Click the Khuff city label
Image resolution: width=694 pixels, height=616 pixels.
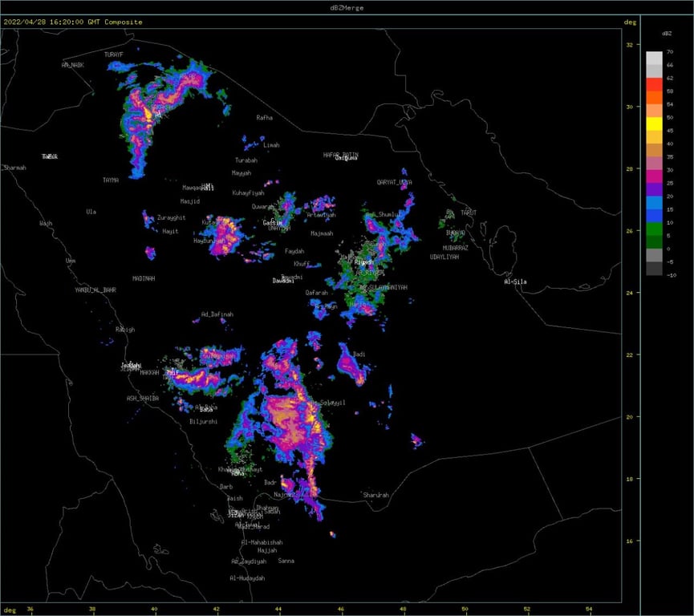302,264
